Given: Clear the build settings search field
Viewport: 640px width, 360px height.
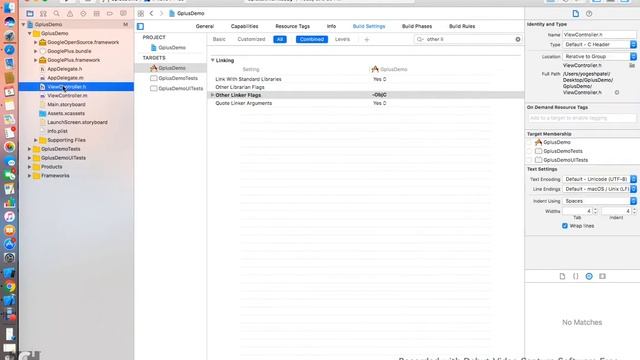Looking at the screenshot, I should click(x=518, y=39).
